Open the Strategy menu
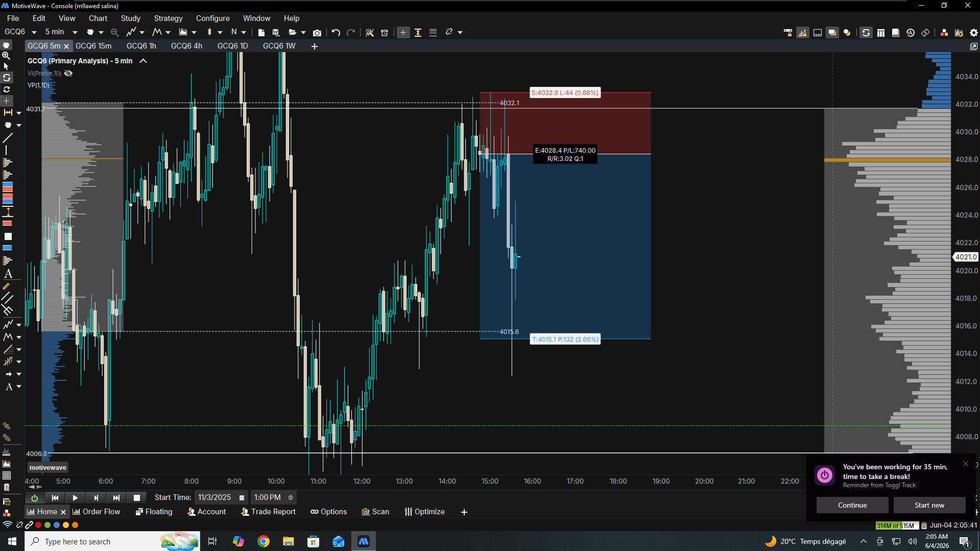The image size is (980, 551). tap(168, 18)
